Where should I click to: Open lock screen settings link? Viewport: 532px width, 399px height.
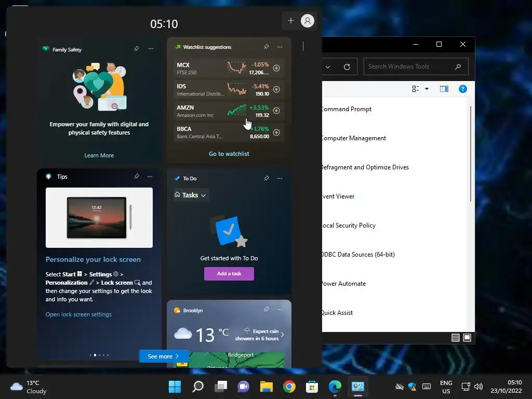coord(78,314)
